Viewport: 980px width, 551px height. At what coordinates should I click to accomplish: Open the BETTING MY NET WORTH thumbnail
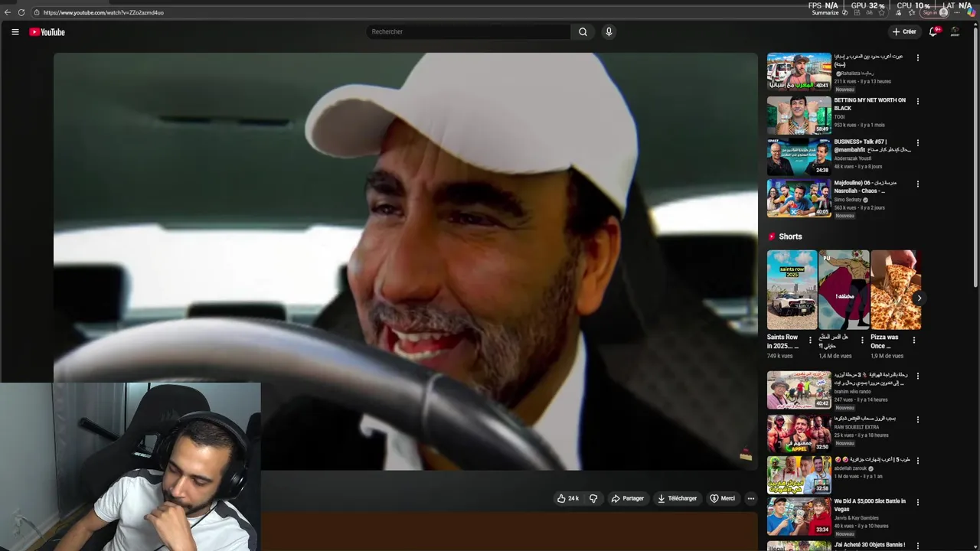pos(799,115)
